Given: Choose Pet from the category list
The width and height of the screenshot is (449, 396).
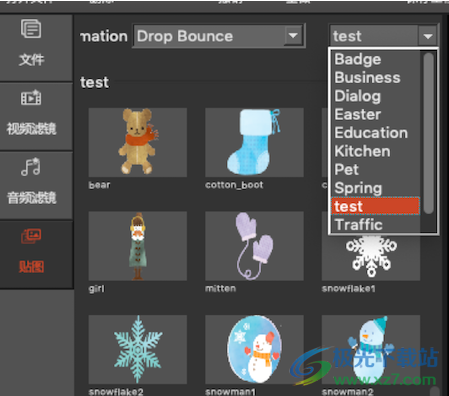Looking at the screenshot, I should point(376,170).
